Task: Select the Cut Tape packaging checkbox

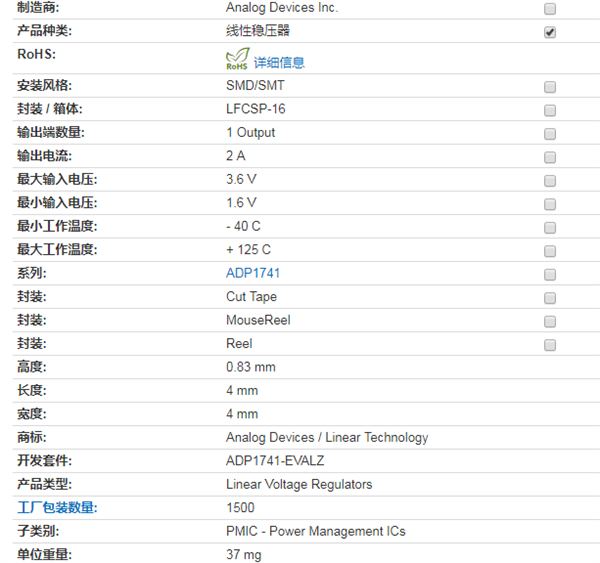Action: [x=550, y=298]
